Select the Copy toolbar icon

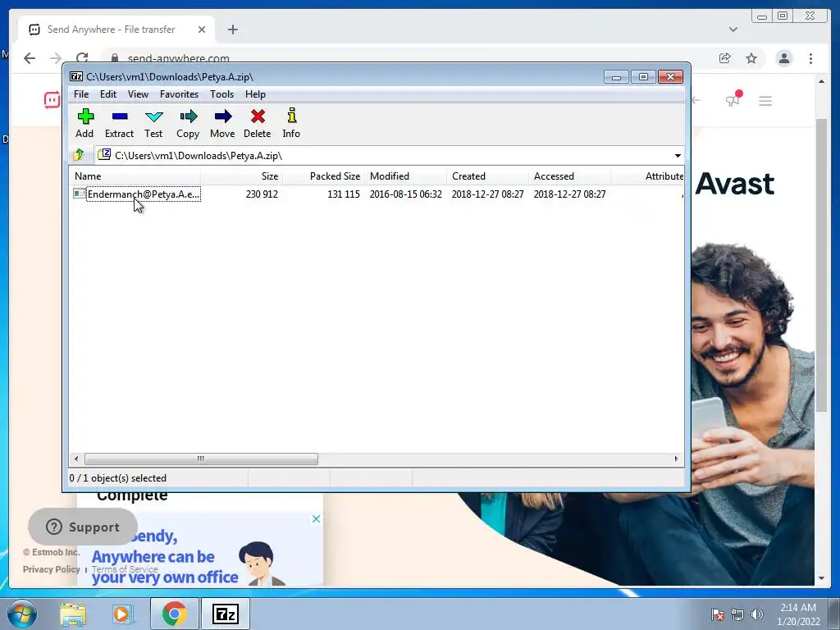pos(188,123)
